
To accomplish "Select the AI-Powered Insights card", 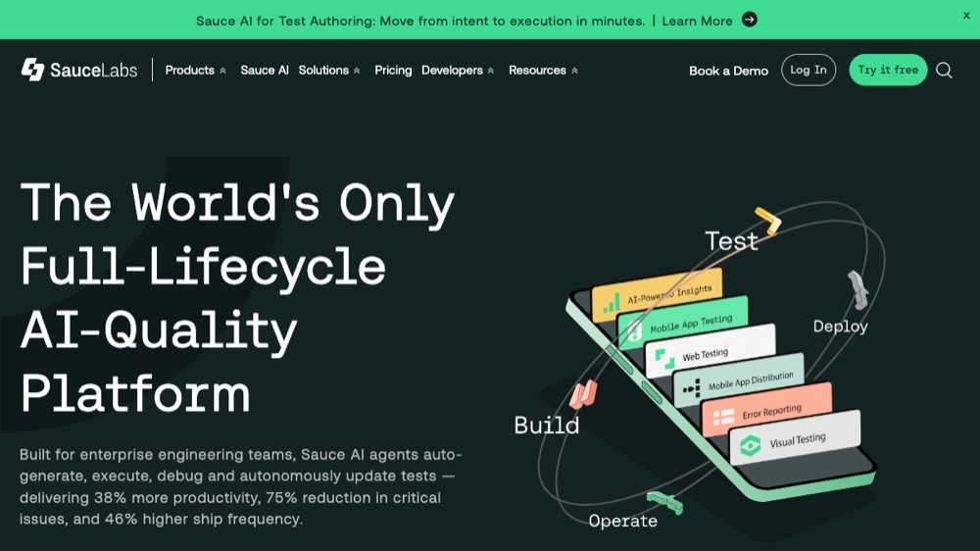I will pos(657,293).
